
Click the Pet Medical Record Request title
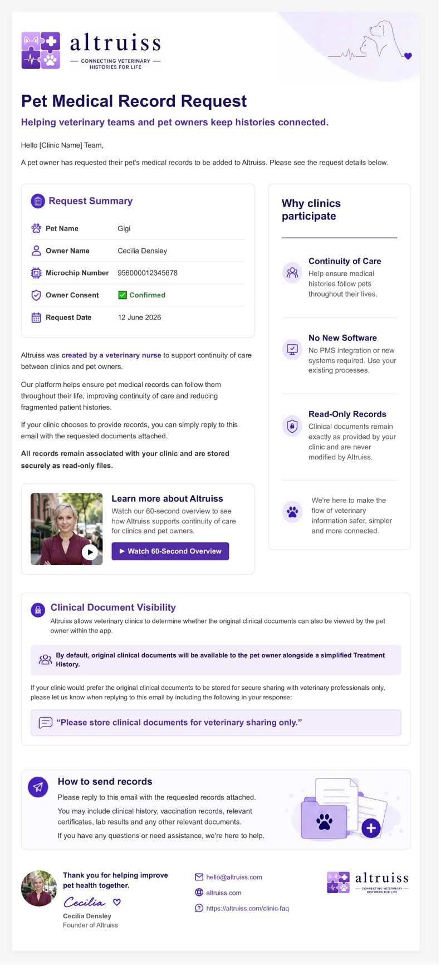coord(134,101)
